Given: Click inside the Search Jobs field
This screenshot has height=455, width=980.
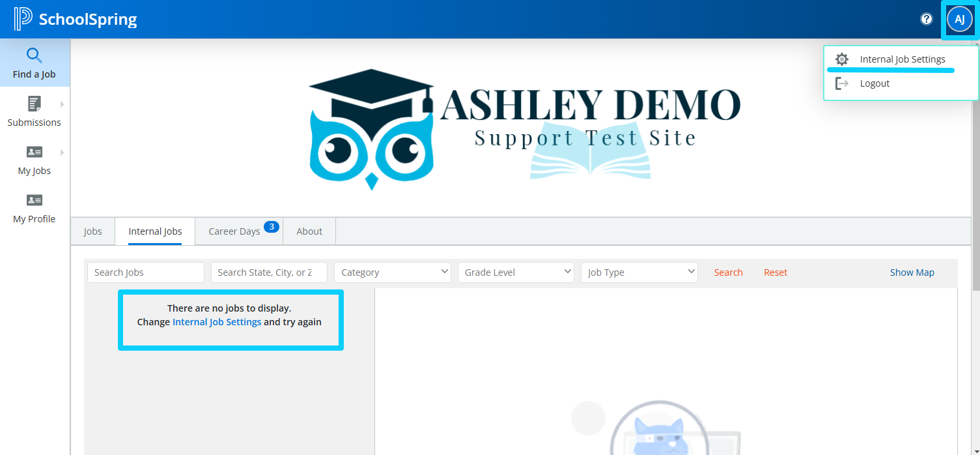Looking at the screenshot, I should [145, 272].
